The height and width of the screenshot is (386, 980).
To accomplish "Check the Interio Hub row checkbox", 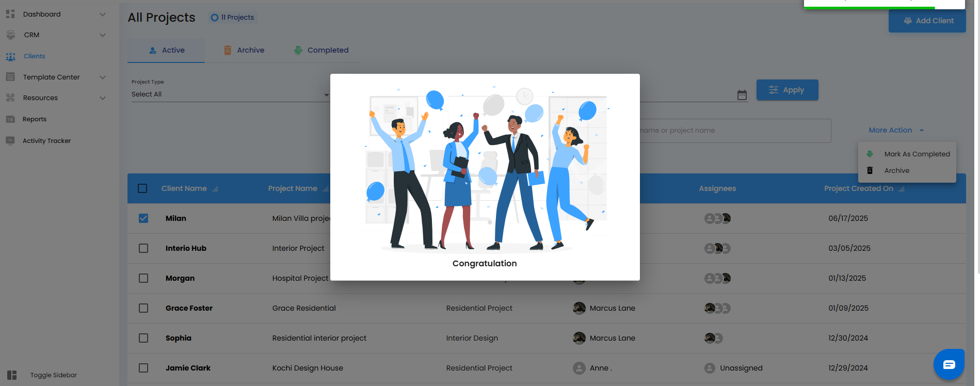I will [143, 248].
